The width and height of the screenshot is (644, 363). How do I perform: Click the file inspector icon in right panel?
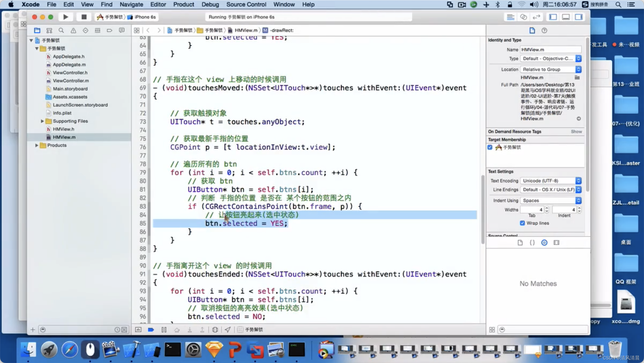(x=532, y=30)
